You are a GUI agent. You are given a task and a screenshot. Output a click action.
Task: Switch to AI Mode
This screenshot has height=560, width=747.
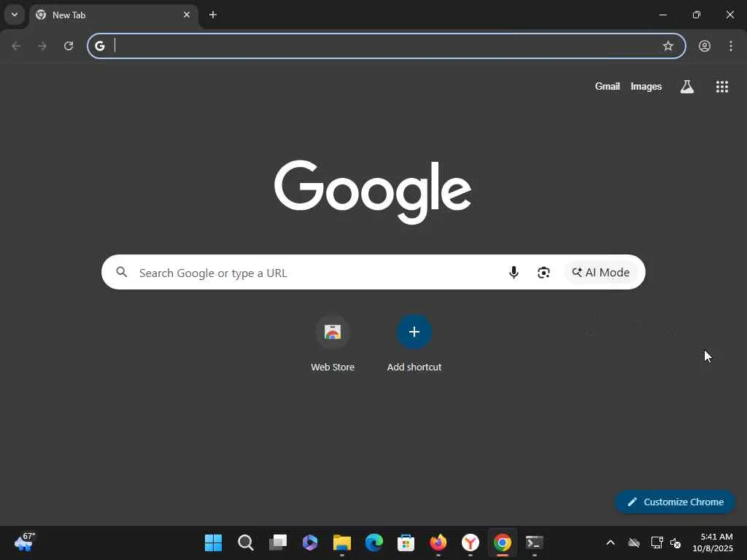click(x=601, y=273)
